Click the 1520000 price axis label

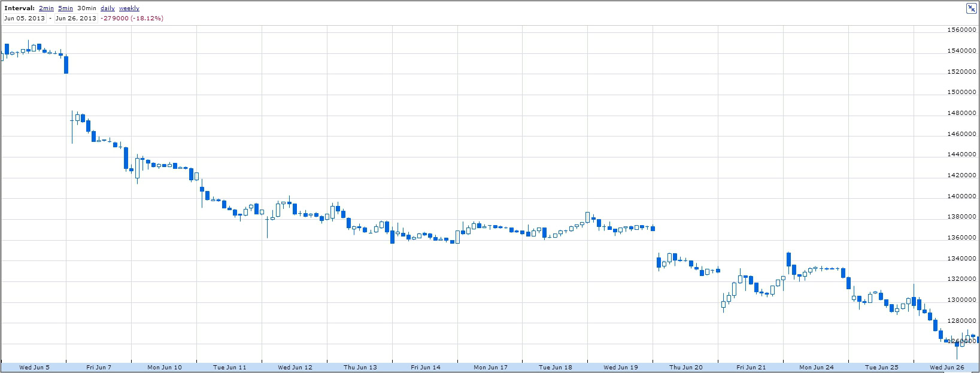tap(963, 71)
